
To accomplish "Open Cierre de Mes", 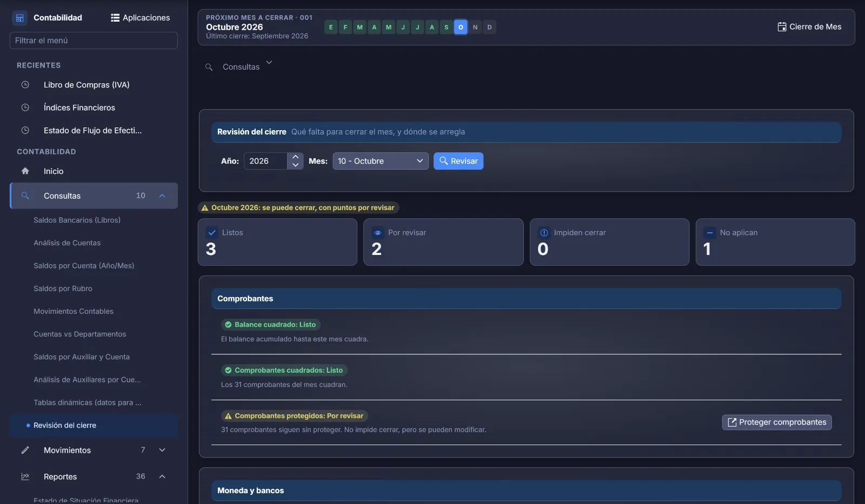I will point(809,27).
